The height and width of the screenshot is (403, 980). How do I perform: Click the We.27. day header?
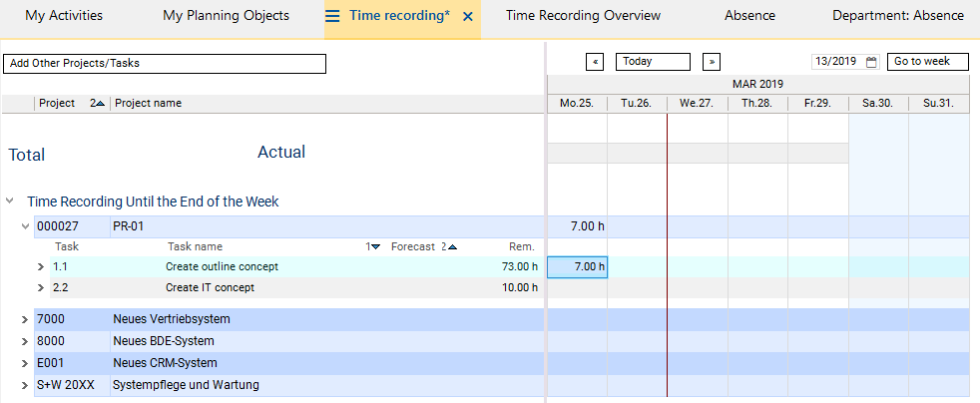click(x=697, y=104)
